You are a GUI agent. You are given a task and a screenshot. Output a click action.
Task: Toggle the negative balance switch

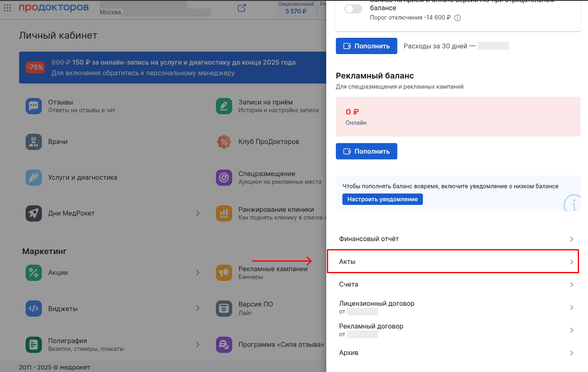coord(353,9)
